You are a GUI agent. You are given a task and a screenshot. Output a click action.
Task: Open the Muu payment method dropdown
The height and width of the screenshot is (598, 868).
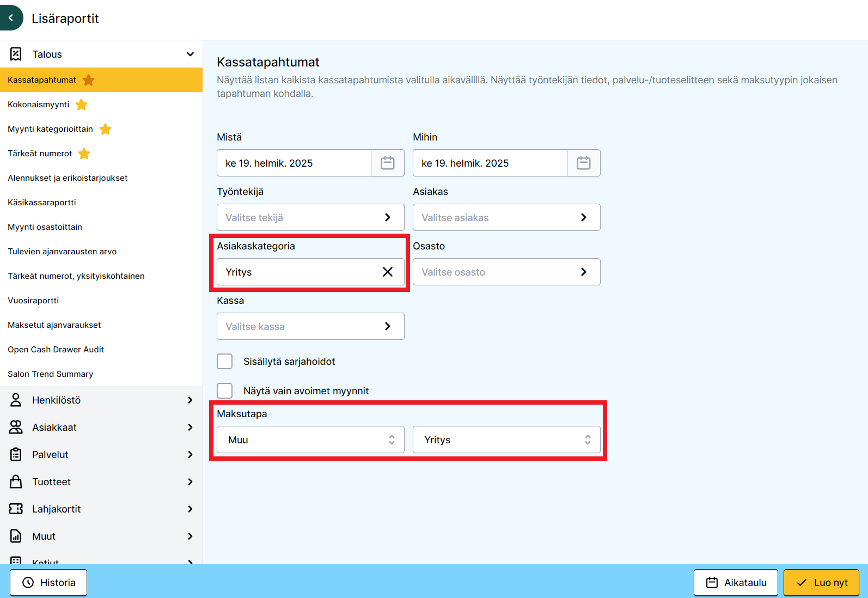point(310,440)
